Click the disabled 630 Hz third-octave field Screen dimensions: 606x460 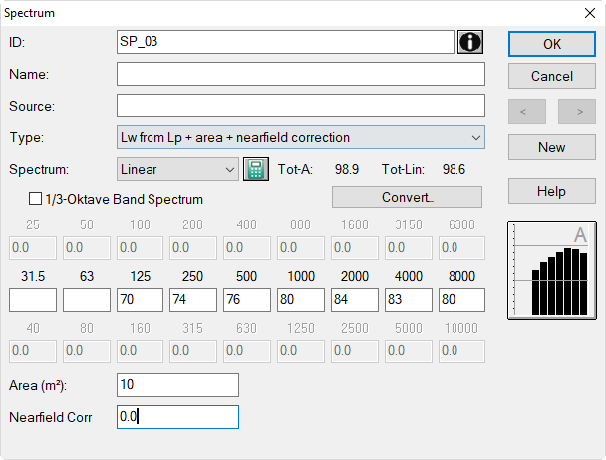pos(247,351)
